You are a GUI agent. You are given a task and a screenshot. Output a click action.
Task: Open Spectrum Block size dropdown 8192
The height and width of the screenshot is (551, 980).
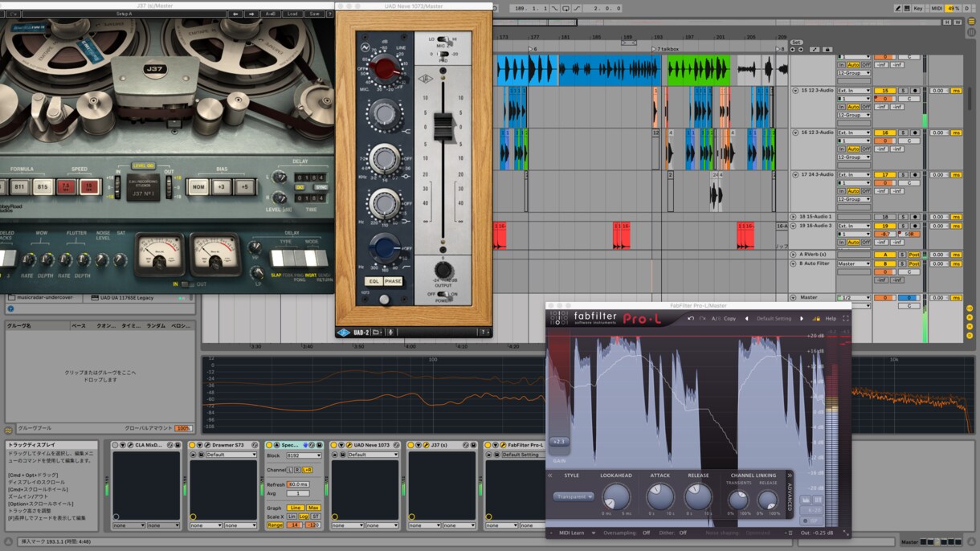305,455
